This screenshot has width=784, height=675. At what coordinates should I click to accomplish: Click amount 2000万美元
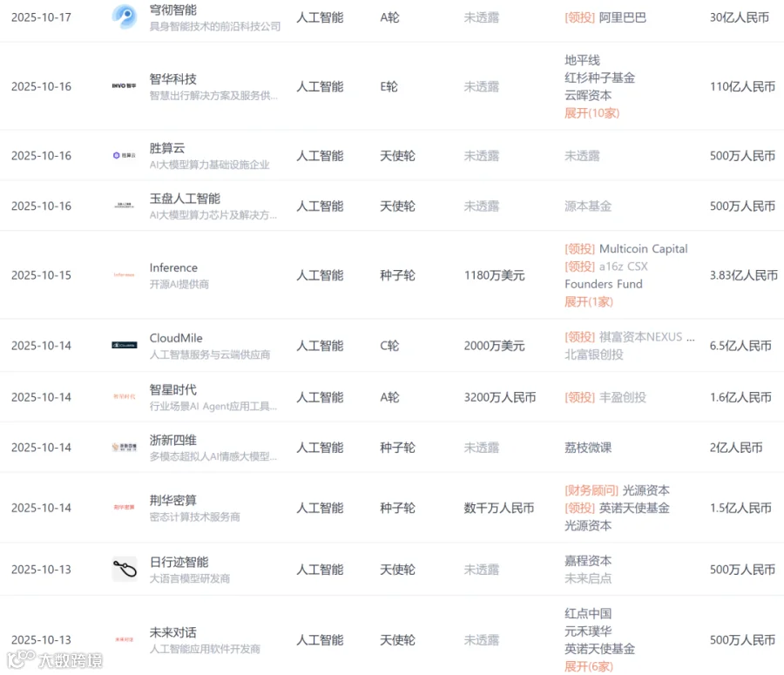tap(494, 346)
